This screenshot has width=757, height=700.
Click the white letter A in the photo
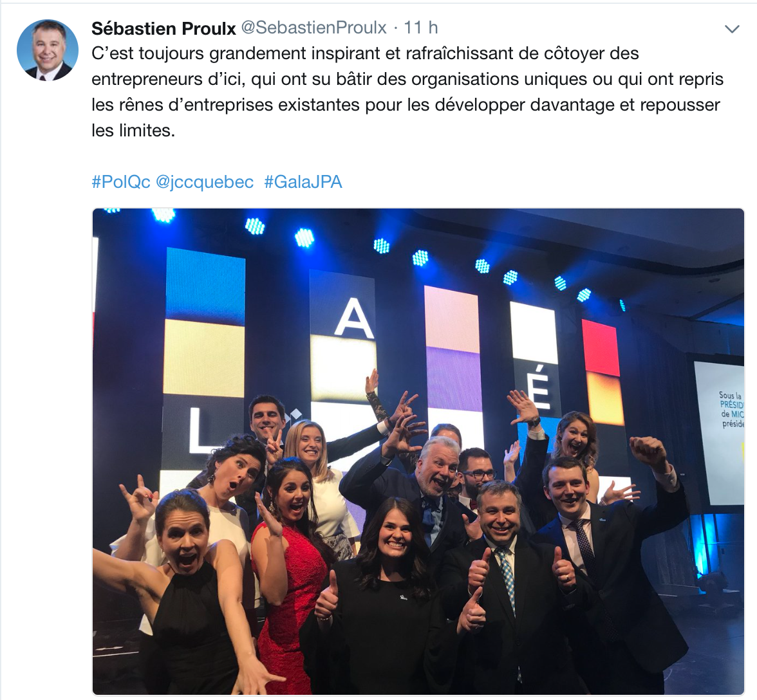354,317
